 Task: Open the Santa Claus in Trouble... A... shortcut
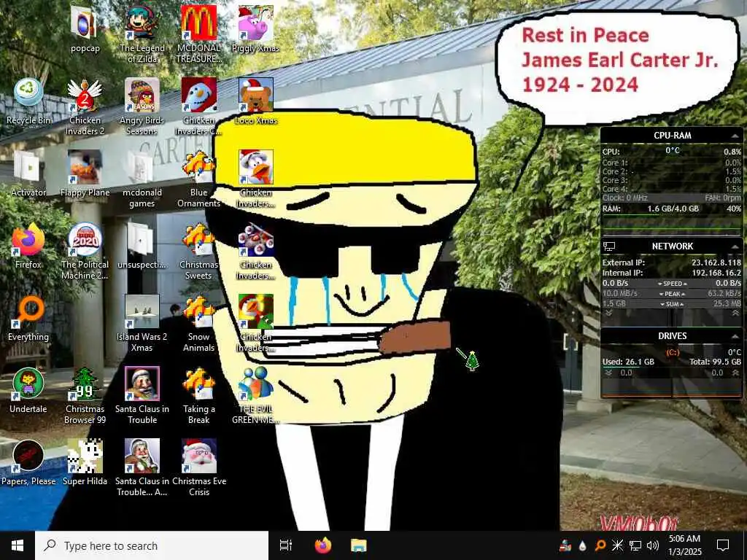(142, 467)
